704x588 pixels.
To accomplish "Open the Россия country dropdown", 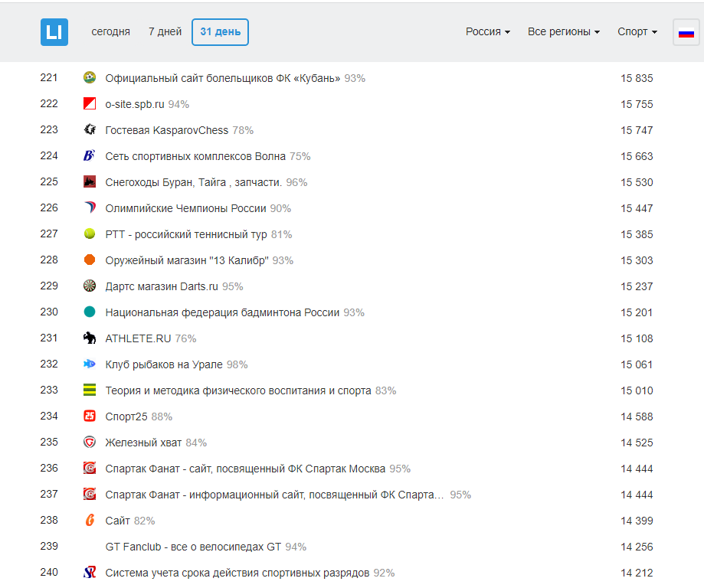I will (488, 32).
